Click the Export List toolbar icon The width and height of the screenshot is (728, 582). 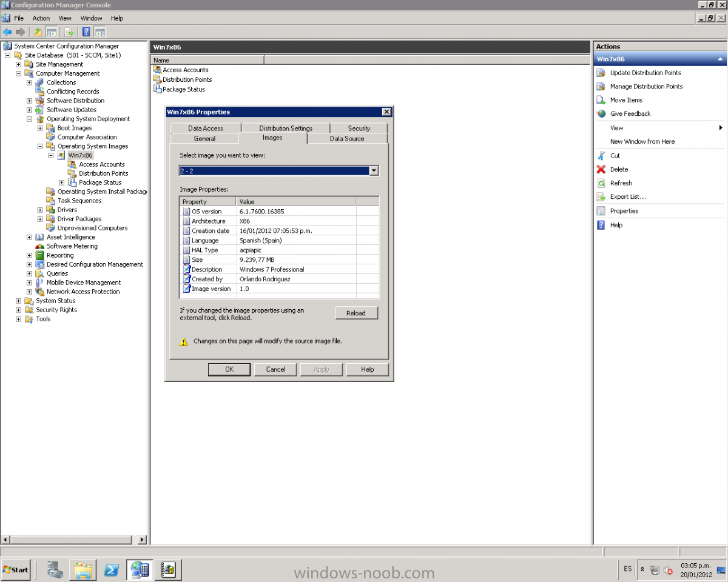69,32
